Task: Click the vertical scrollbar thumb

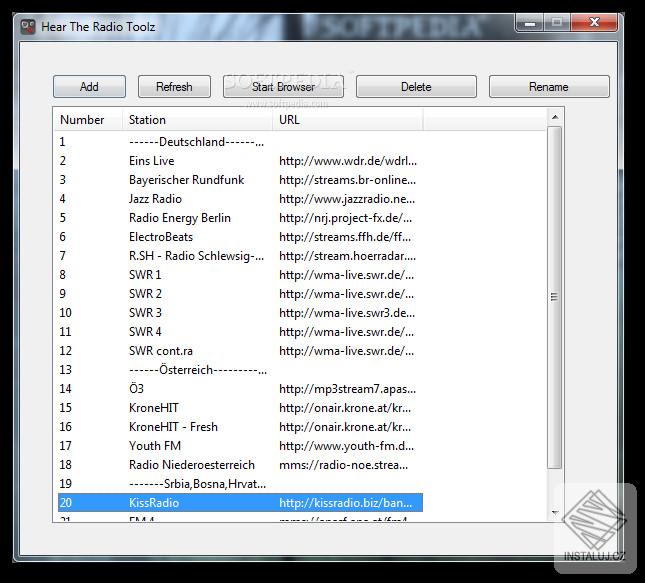Action: [x=555, y=297]
